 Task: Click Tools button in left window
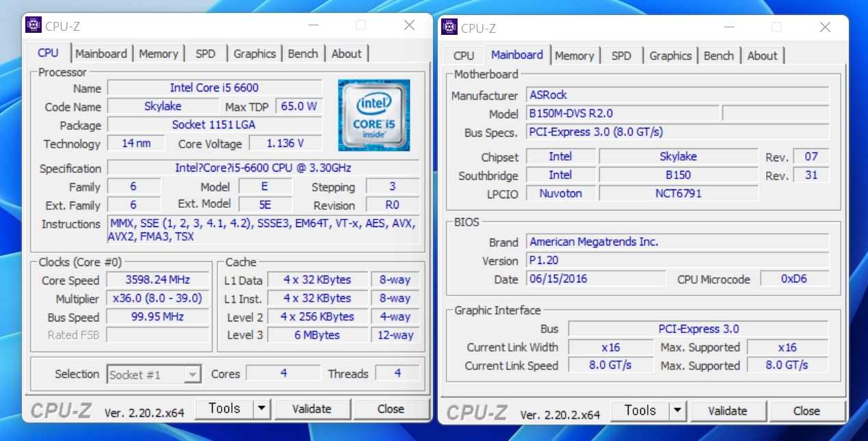point(224,409)
